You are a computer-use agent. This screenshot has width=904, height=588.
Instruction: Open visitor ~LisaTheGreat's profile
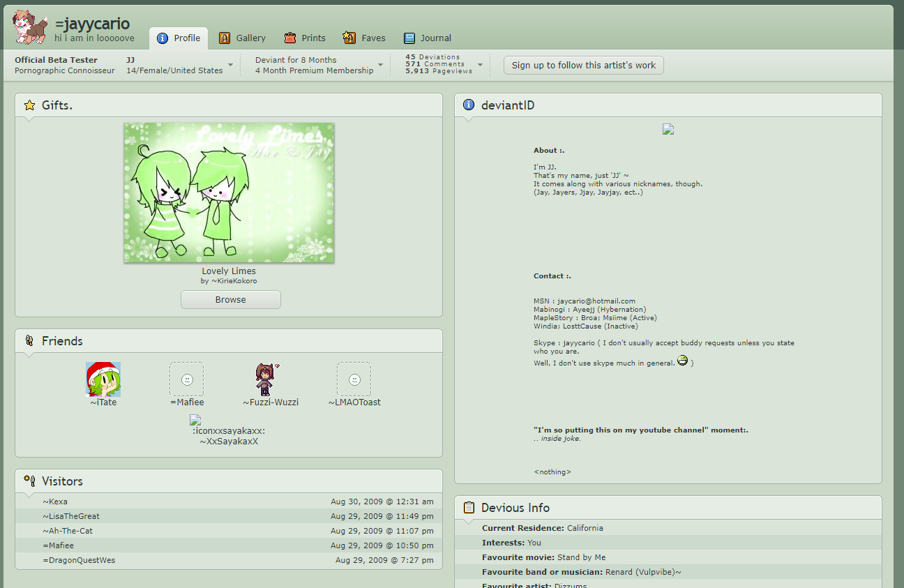tap(71, 516)
